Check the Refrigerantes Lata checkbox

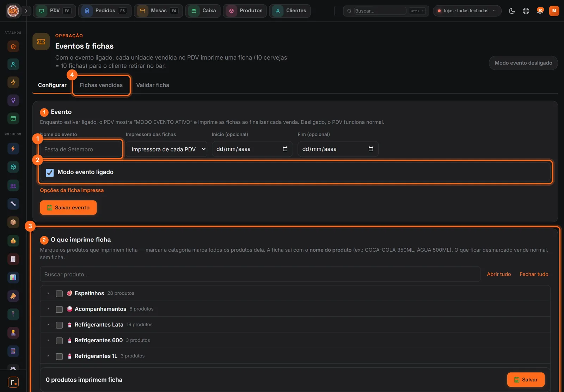coord(59,325)
